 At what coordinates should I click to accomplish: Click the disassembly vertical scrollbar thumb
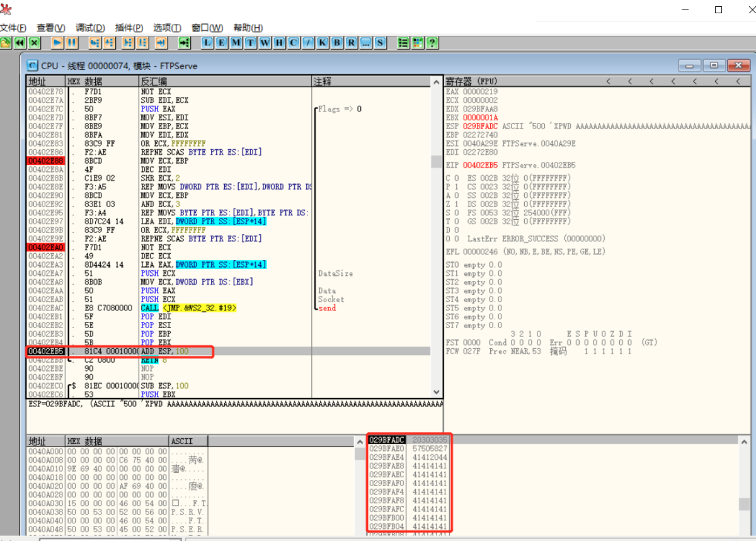(x=436, y=161)
